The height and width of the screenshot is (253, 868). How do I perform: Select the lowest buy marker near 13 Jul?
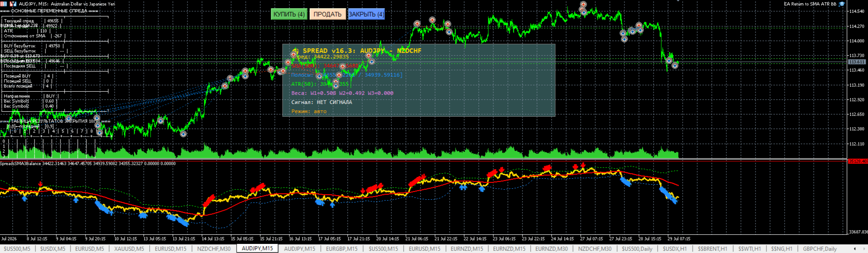(x=183, y=134)
